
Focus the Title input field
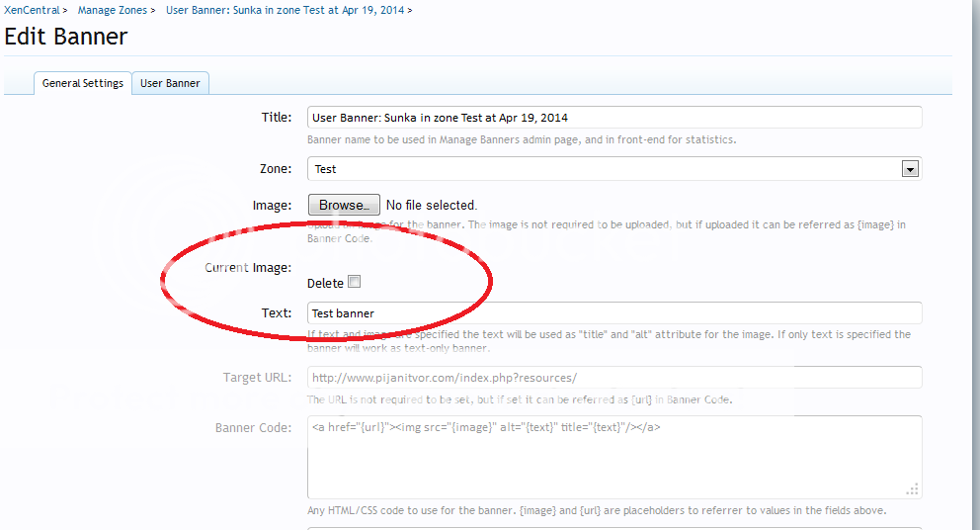click(613, 118)
